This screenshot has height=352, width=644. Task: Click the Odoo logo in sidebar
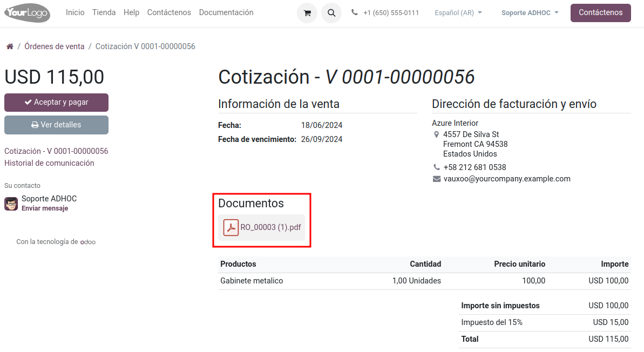(88, 242)
